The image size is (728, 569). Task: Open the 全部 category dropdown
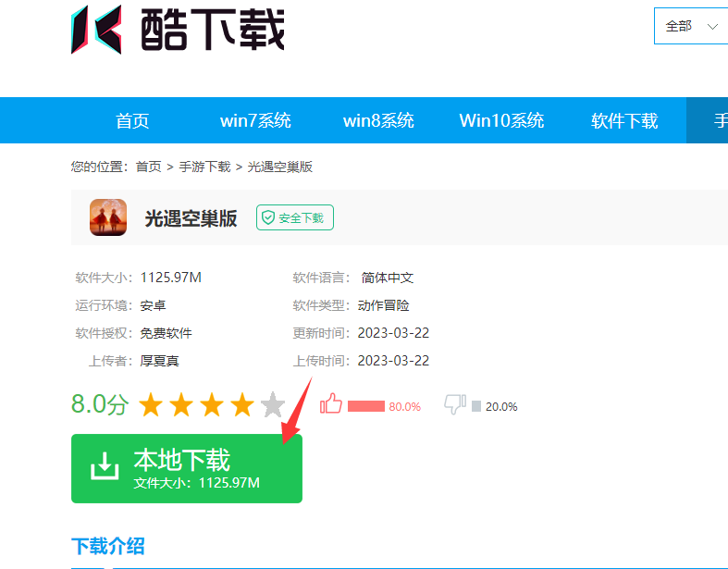691,26
